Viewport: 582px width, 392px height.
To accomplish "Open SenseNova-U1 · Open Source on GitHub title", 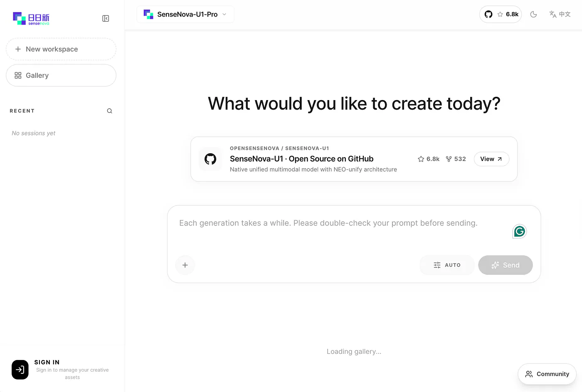I will pos(301,159).
